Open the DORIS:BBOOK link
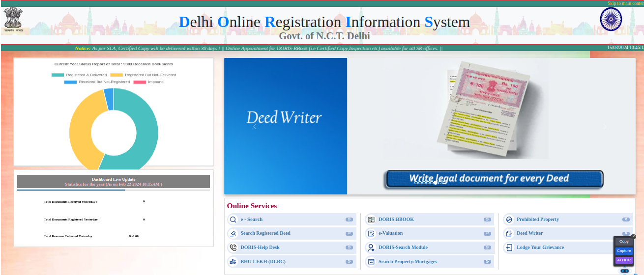 (x=396, y=220)
